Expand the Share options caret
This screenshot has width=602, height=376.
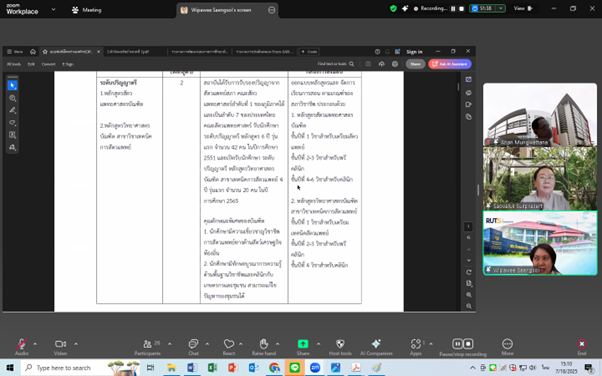click(x=318, y=344)
